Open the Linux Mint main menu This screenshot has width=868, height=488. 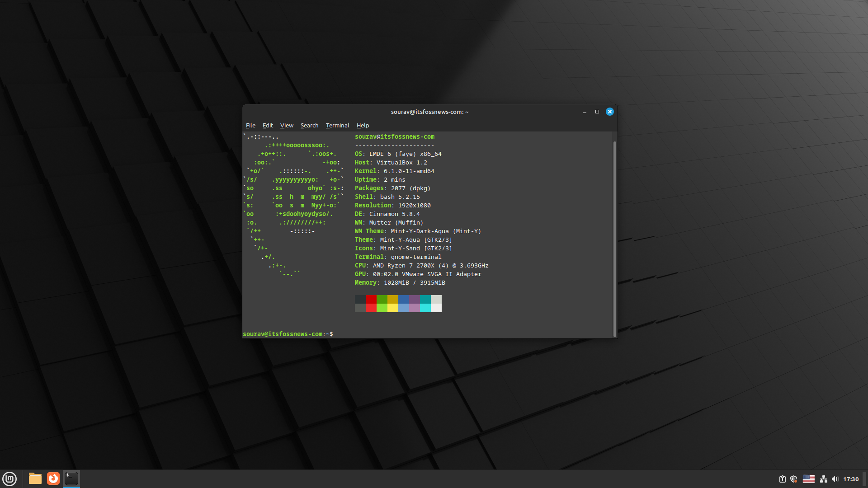tap(9, 479)
